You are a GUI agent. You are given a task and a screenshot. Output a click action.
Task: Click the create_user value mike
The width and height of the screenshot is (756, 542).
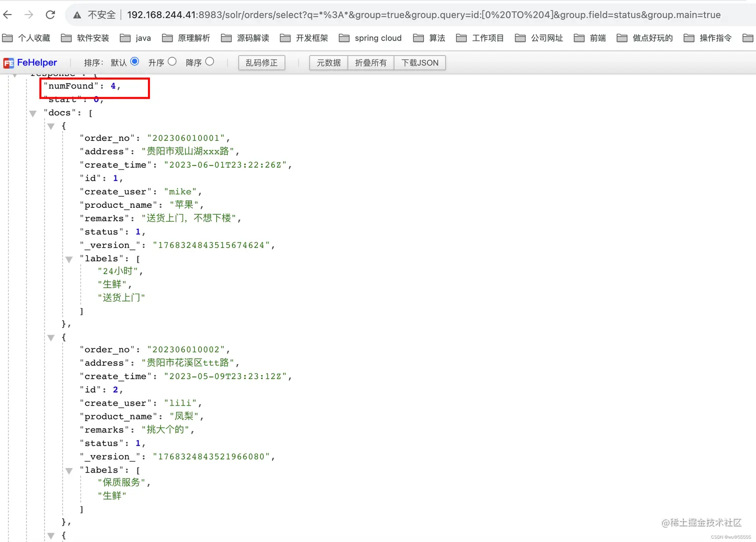[180, 191]
